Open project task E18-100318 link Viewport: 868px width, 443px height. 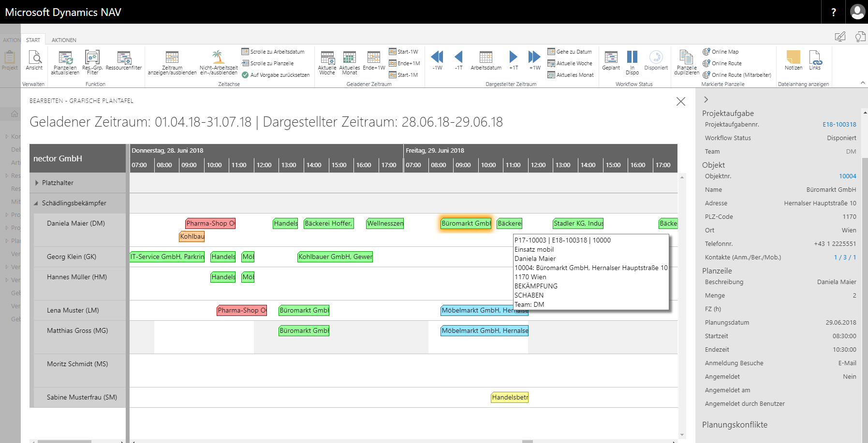click(x=840, y=124)
